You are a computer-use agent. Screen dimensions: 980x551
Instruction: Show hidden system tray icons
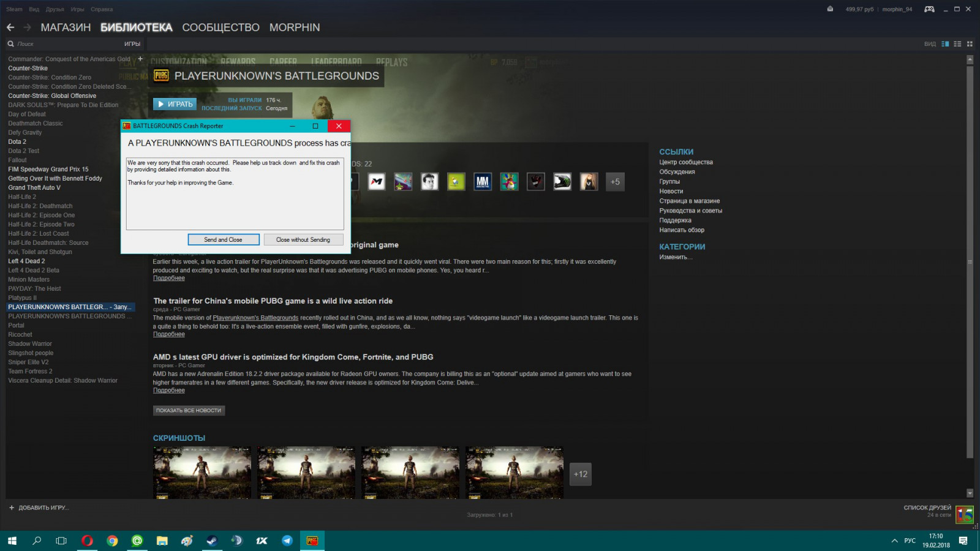pyautogui.click(x=894, y=541)
